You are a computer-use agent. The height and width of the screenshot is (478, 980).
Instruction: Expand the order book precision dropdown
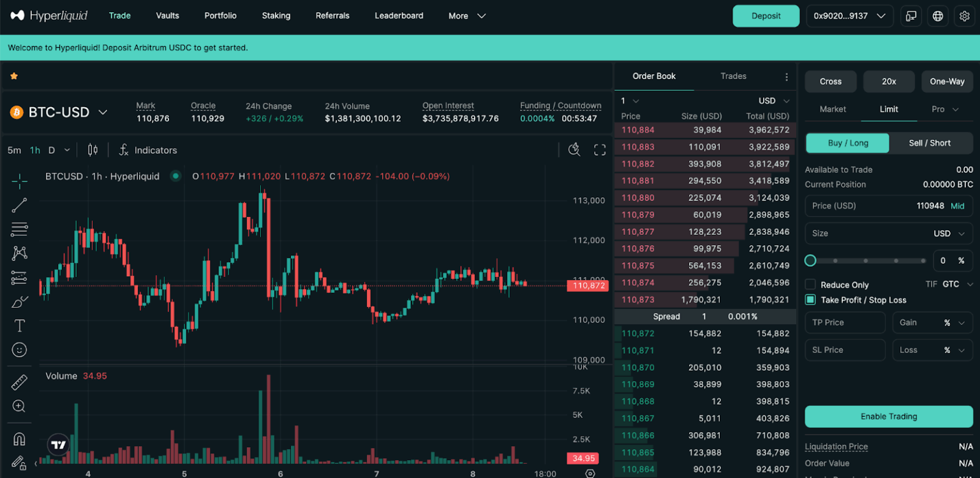tap(629, 100)
